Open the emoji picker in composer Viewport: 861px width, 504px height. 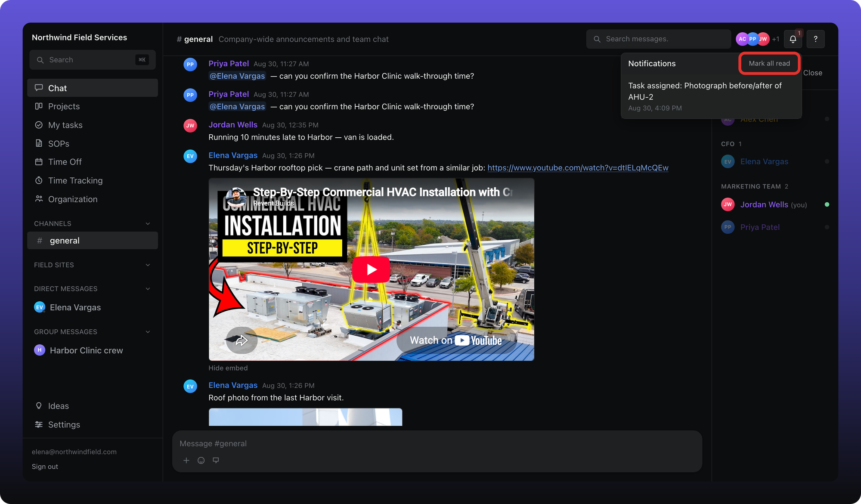201,461
